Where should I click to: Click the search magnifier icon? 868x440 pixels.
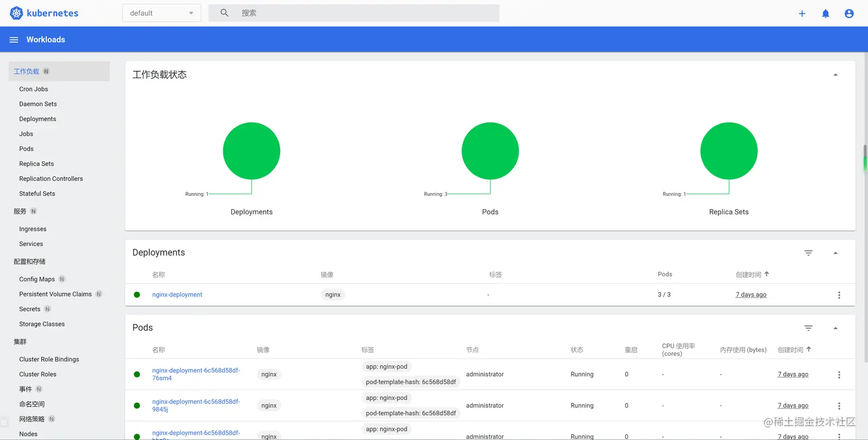[x=224, y=13]
